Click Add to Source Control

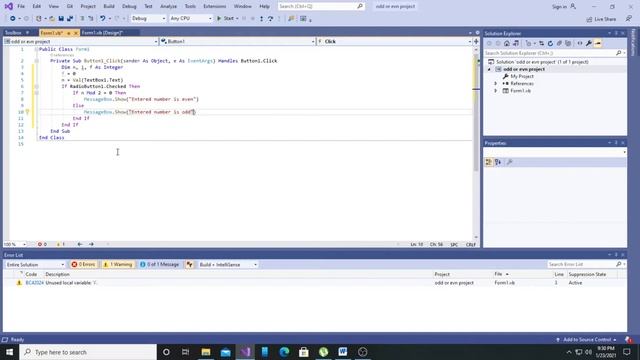[586, 340]
